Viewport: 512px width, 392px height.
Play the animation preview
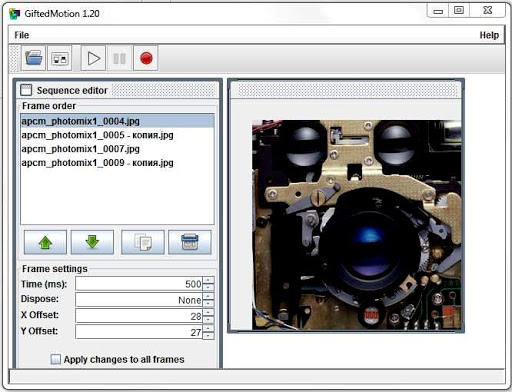tap(93, 58)
